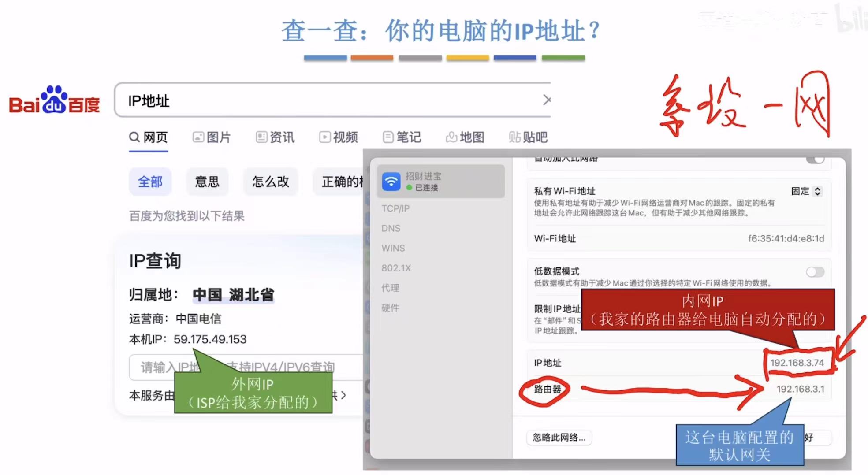The height and width of the screenshot is (475, 868).
Task: Open the arrow after 本服务由
Action: pyautogui.click(x=343, y=395)
